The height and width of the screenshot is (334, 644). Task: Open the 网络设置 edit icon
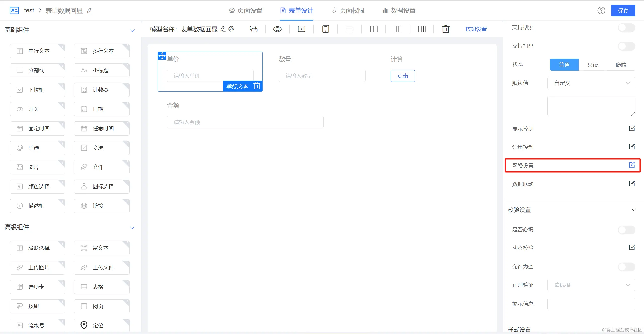click(x=632, y=165)
